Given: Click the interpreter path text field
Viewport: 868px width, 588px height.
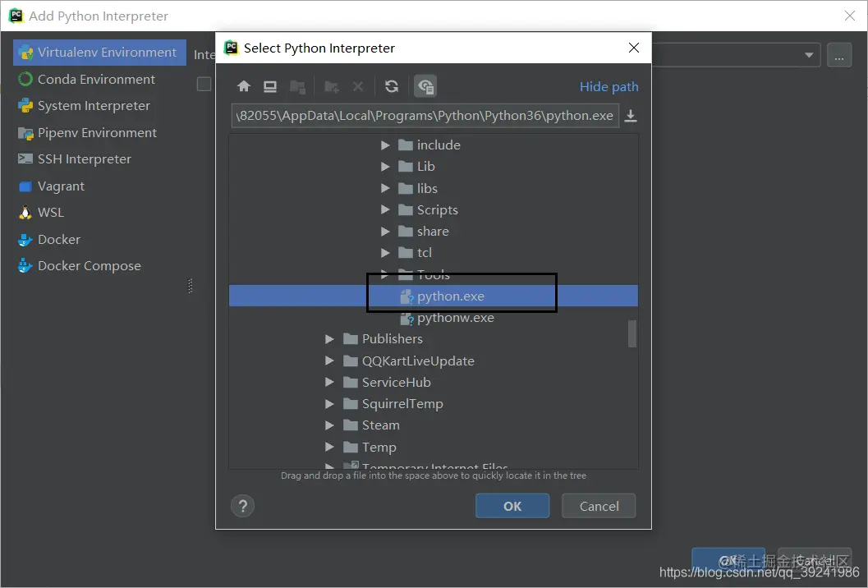Looking at the screenshot, I should pos(425,116).
